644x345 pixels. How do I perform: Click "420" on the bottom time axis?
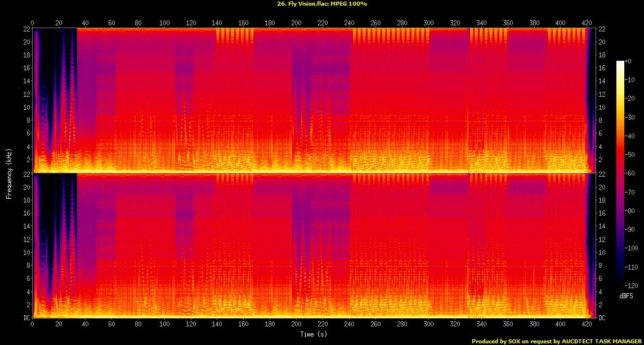[x=588, y=324]
